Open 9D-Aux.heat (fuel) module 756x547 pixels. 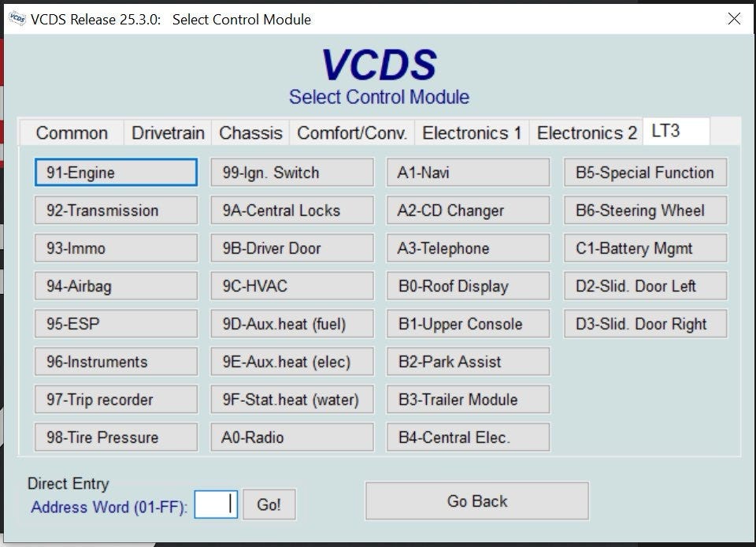click(x=292, y=324)
